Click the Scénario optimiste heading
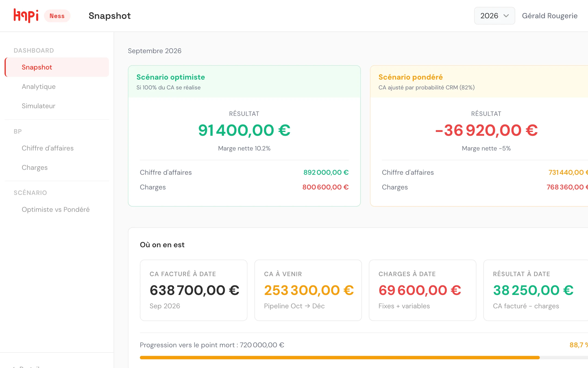Viewport: 588px width, 368px height. pyautogui.click(x=171, y=77)
